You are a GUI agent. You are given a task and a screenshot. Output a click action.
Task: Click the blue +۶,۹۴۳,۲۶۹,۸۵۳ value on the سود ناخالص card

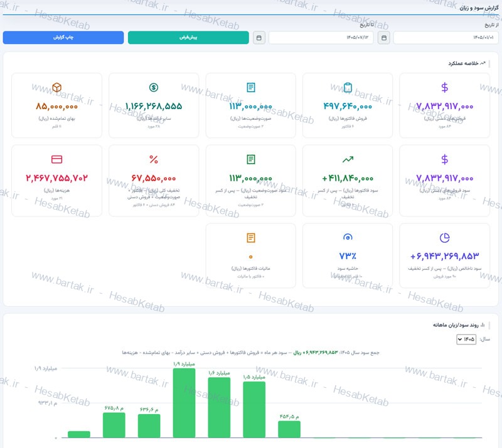coord(444,256)
